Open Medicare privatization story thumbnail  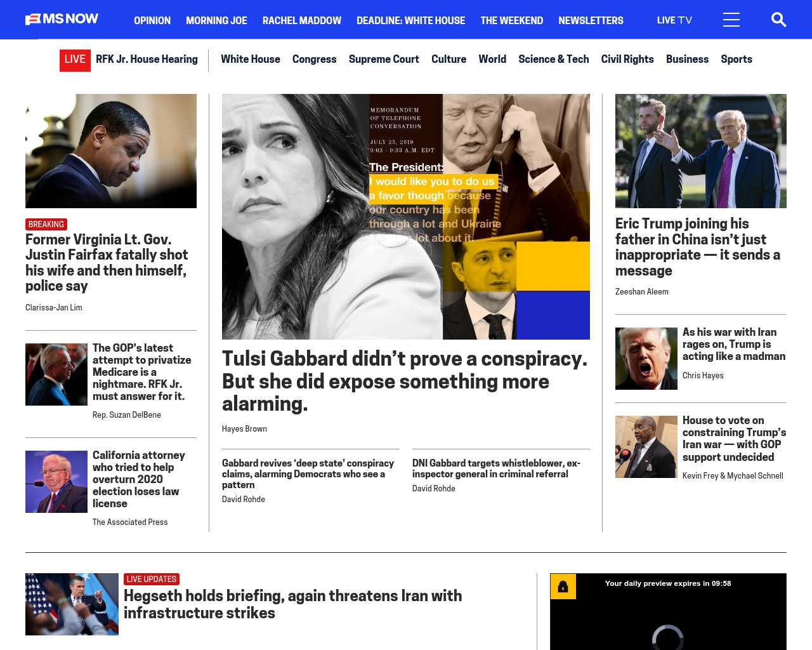56,375
